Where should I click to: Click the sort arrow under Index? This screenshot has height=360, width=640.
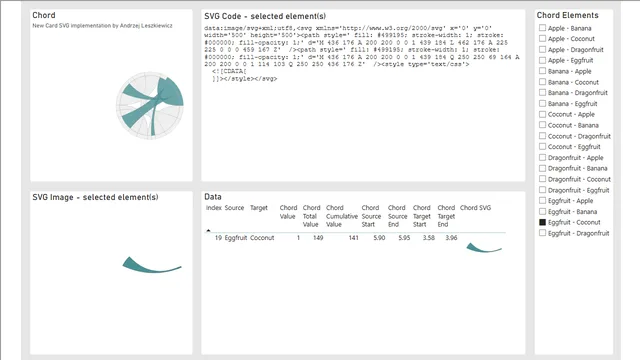click(208, 231)
